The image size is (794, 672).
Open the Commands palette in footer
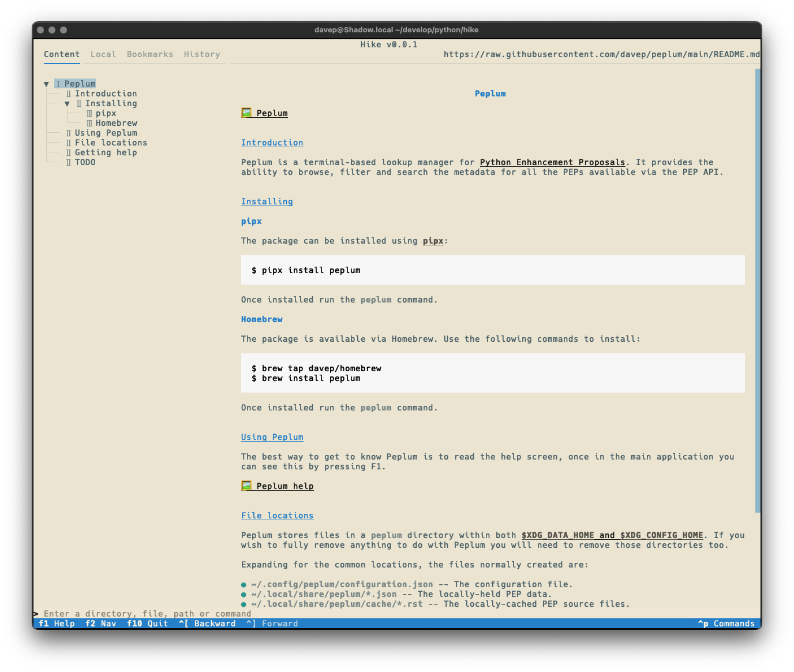tap(726, 624)
